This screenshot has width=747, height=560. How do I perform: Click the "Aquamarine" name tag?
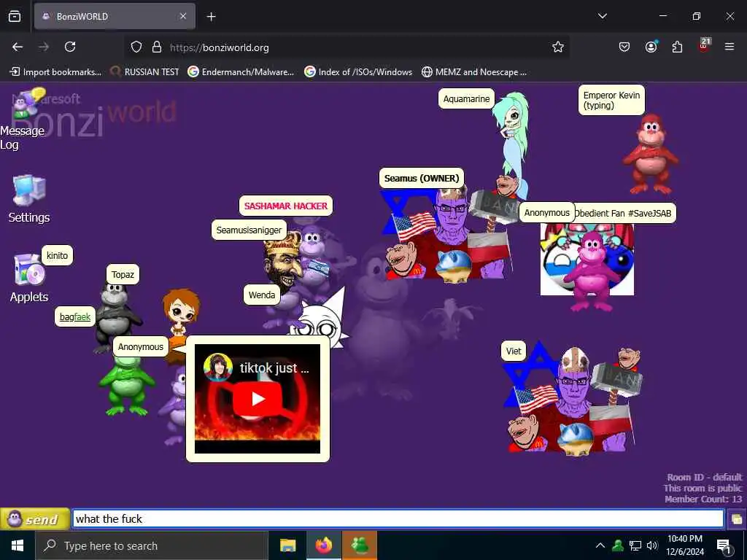[466, 98]
